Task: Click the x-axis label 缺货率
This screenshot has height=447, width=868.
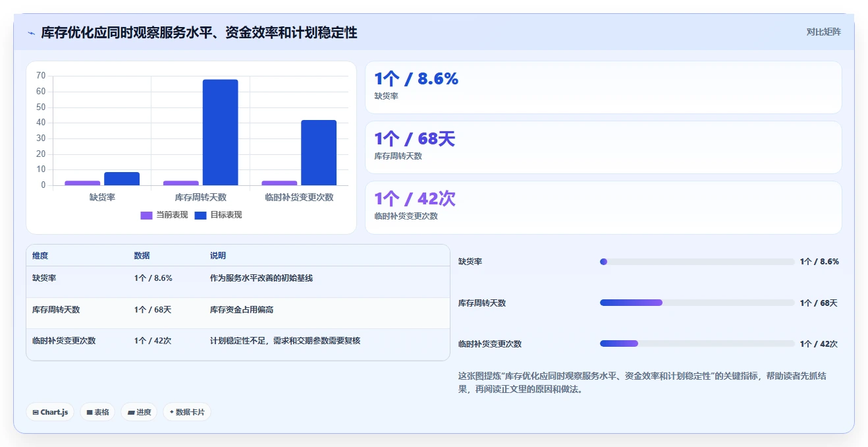Action: (102, 197)
